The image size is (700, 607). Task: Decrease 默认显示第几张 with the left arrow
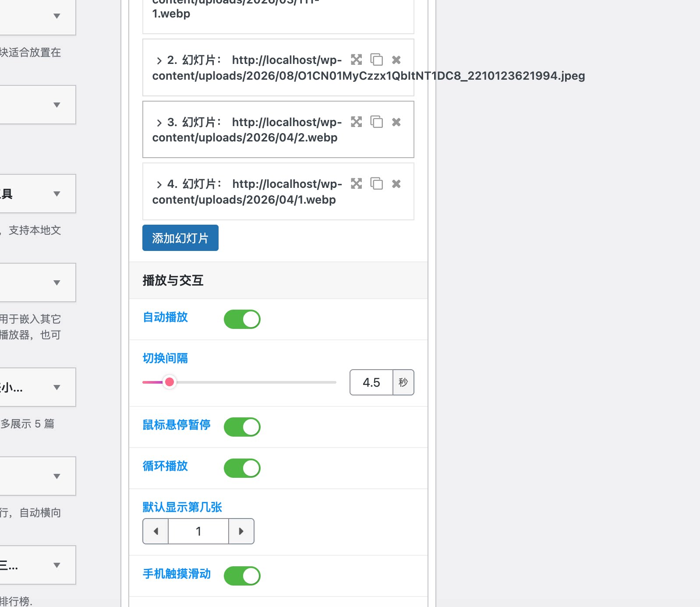pyautogui.click(x=156, y=531)
